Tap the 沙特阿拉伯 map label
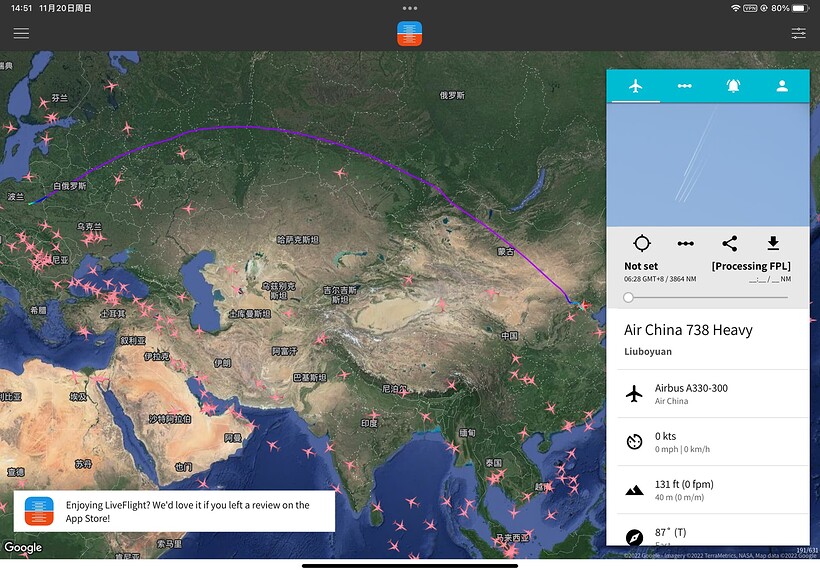This screenshot has width=820, height=572. point(170,419)
